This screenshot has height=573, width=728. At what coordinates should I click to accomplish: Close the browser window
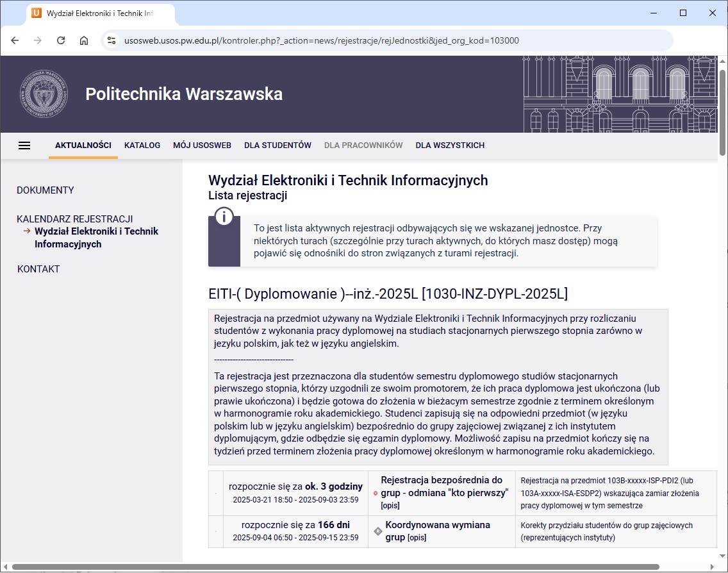(x=713, y=13)
